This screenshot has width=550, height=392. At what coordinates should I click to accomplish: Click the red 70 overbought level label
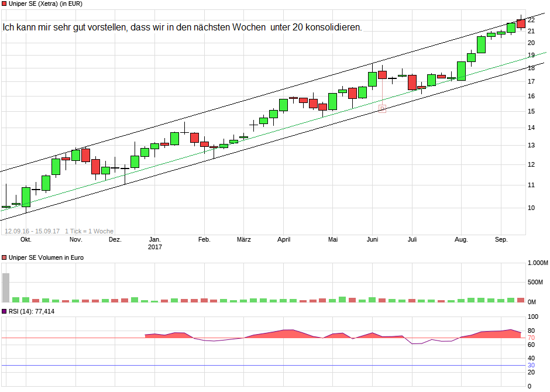(x=531, y=338)
